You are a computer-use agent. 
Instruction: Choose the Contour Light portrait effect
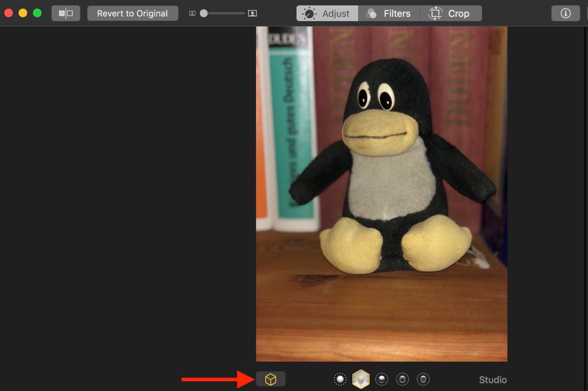tap(382, 379)
